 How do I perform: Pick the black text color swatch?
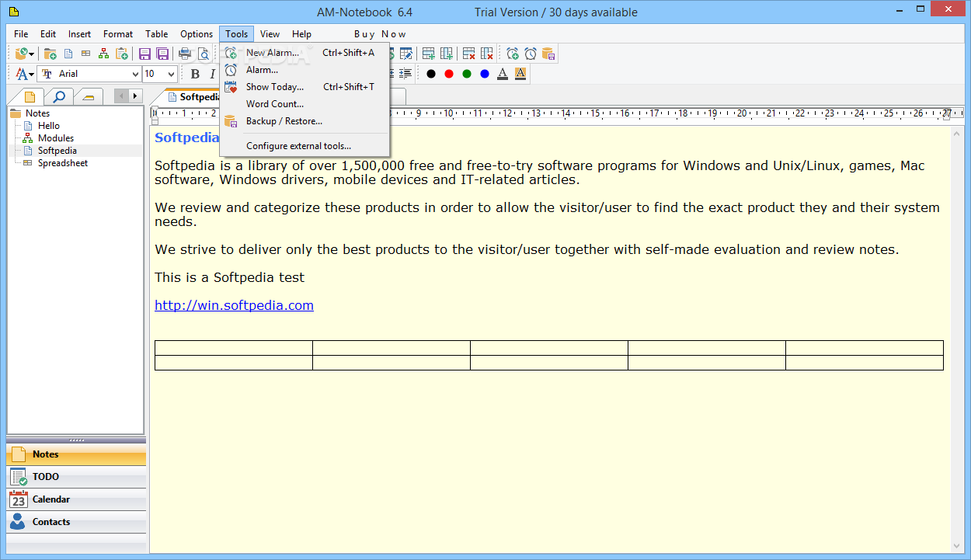tap(431, 74)
